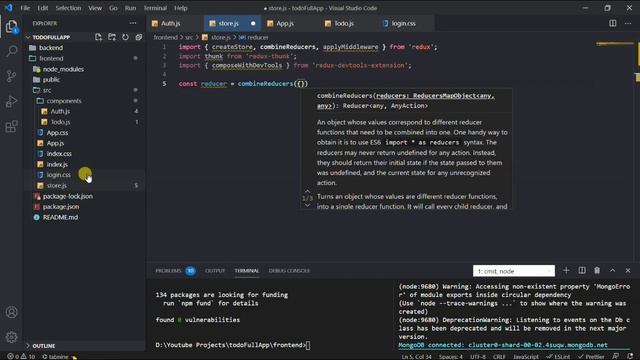This screenshot has width=640, height=360.
Task: Click Ln 5, Col 34 cursor position
Action: pyautogui.click(x=416, y=356)
